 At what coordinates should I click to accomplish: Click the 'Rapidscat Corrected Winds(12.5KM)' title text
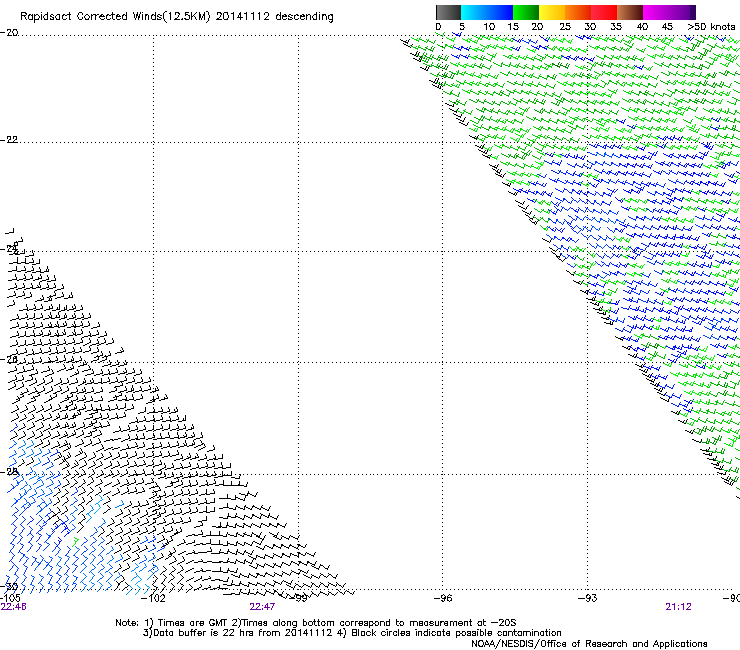[115, 17]
